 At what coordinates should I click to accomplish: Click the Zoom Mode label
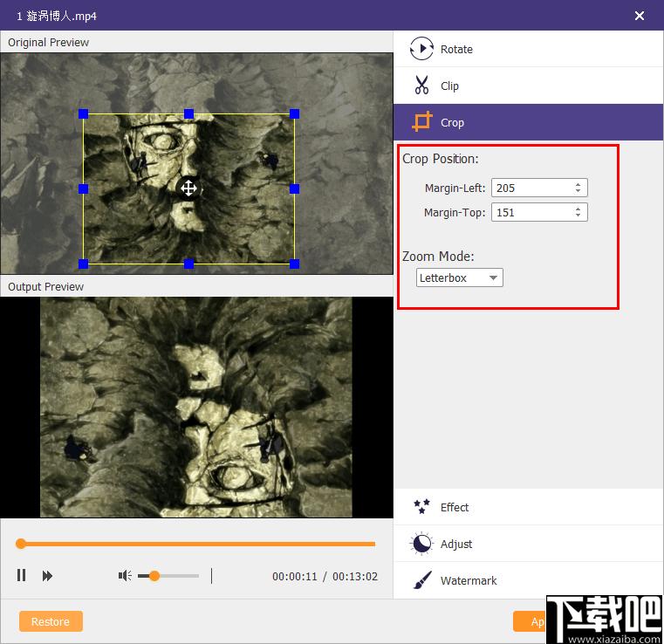(438, 257)
